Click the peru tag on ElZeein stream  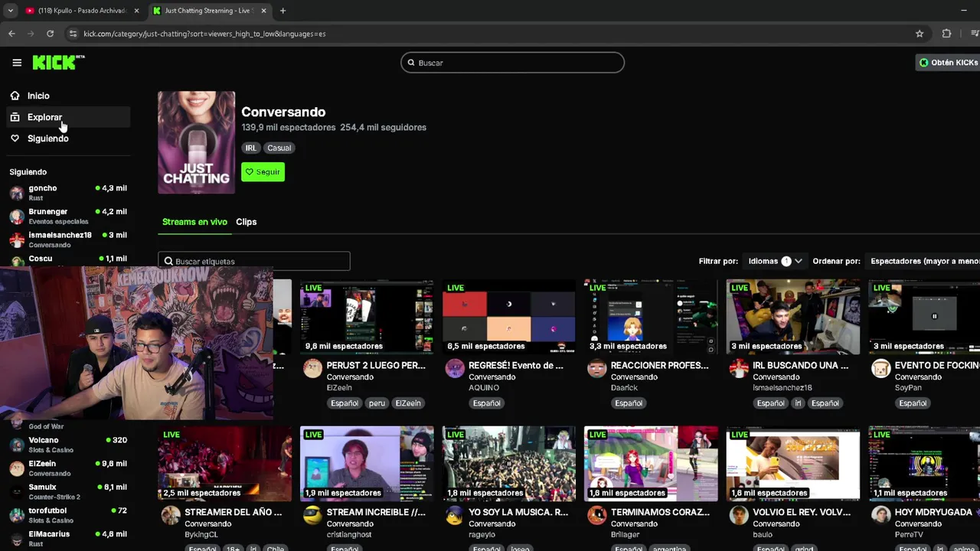[376, 403]
